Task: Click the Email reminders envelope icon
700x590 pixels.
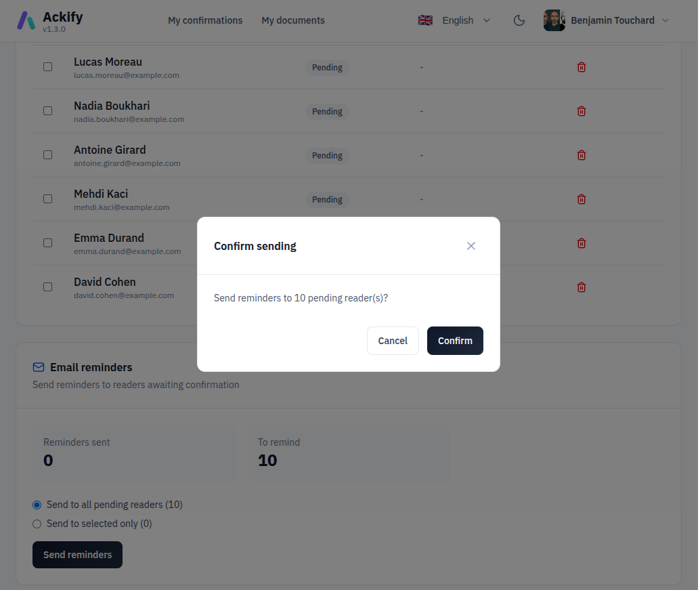Action: pyautogui.click(x=39, y=367)
